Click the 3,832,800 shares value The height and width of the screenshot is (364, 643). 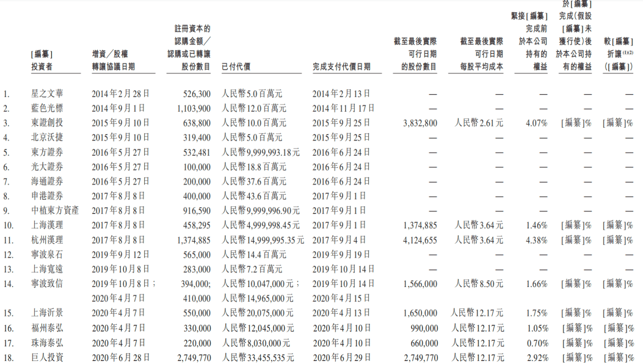tap(420, 123)
